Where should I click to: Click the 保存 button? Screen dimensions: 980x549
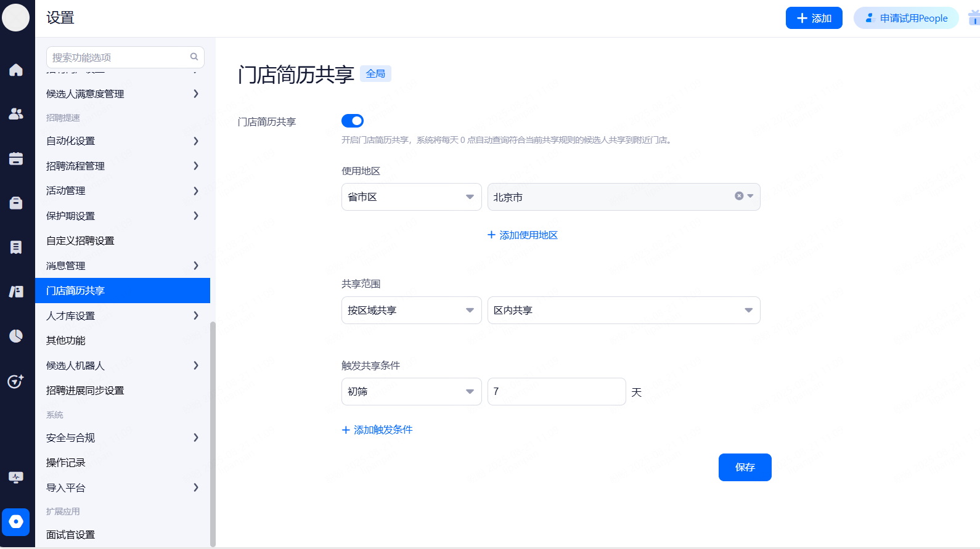point(745,467)
